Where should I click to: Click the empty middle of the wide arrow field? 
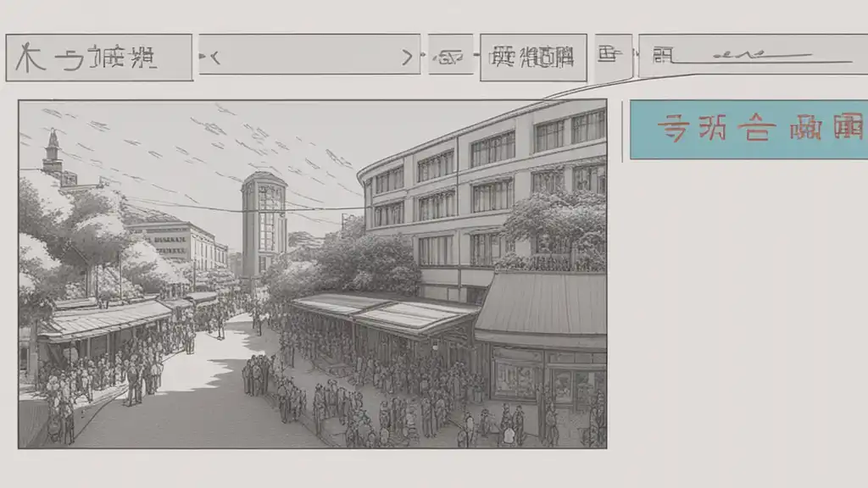click(x=310, y=55)
